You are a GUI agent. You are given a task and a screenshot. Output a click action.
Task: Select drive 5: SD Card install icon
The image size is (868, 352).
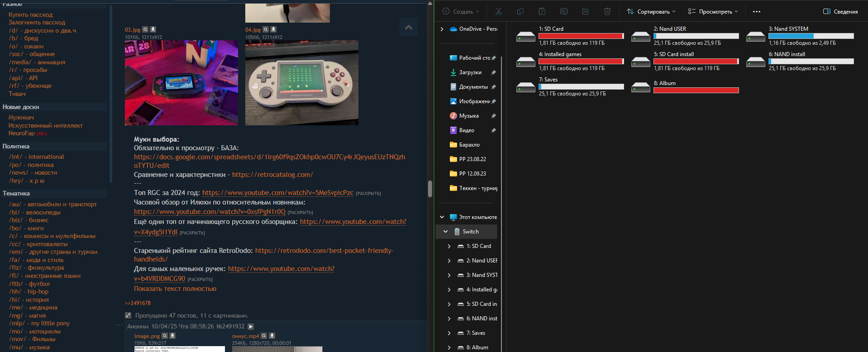click(641, 62)
